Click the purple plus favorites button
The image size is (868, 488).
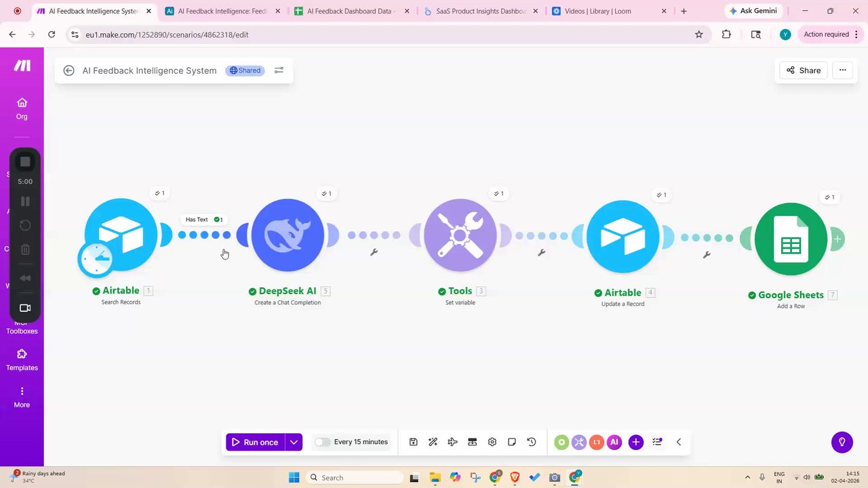(636, 442)
